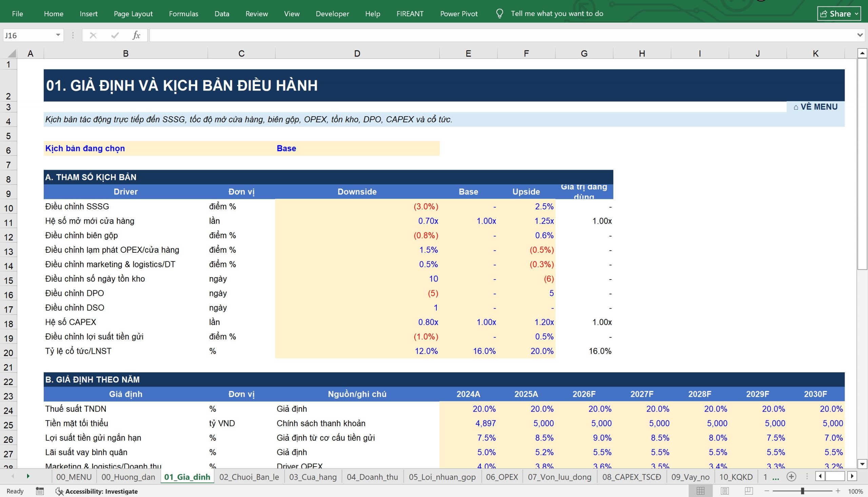Expand the formula bar chevron
This screenshot has width=868, height=497.
[x=860, y=35]
